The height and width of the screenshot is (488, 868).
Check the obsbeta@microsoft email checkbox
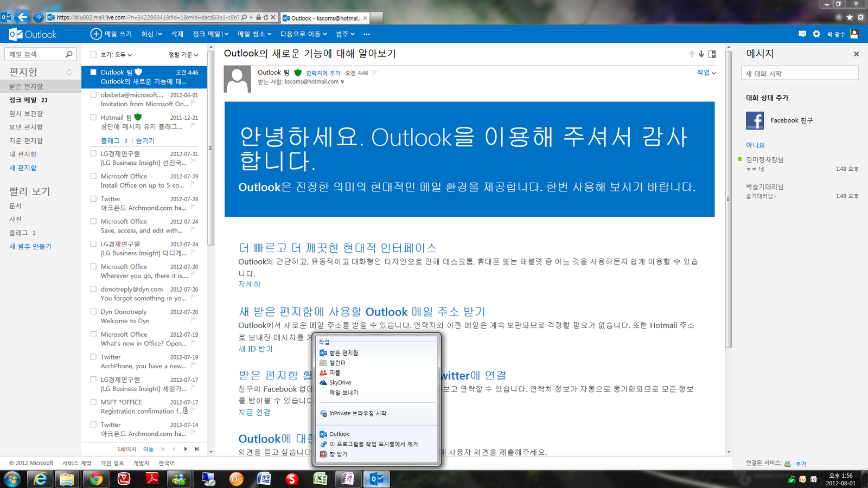[x=93, y=95]
